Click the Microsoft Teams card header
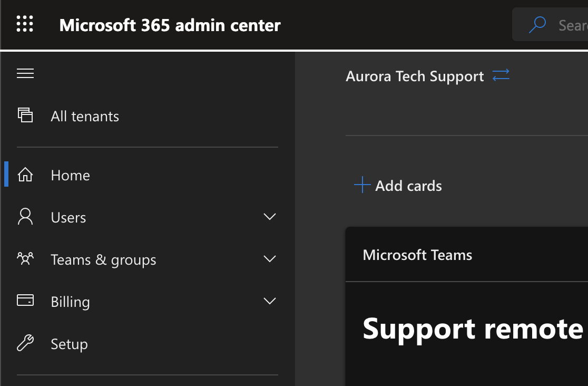588x386 pixels. click(x=417, y=255)
